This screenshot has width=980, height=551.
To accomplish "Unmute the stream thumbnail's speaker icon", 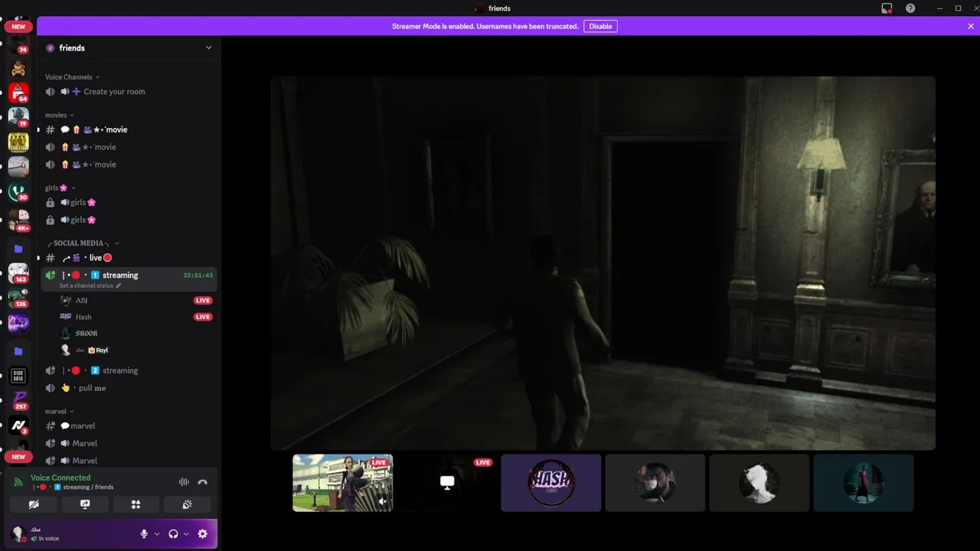I will coord(382,502).
